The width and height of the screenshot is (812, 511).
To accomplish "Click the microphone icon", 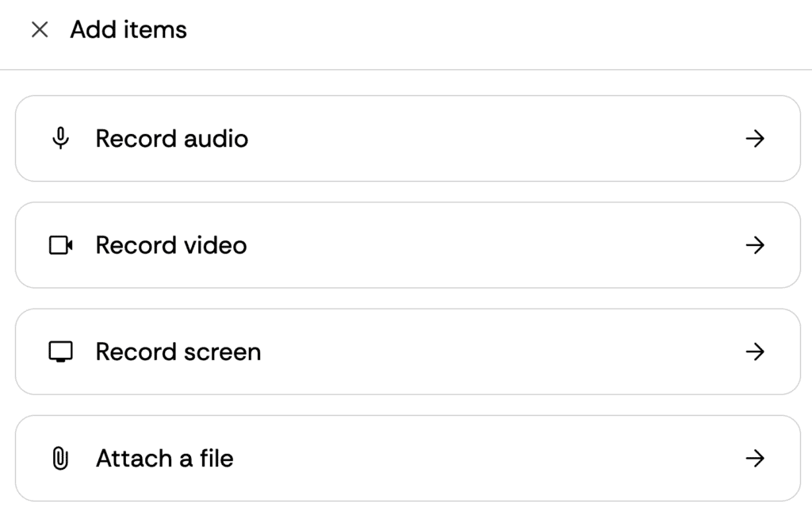I will click(x=60, y=139).
